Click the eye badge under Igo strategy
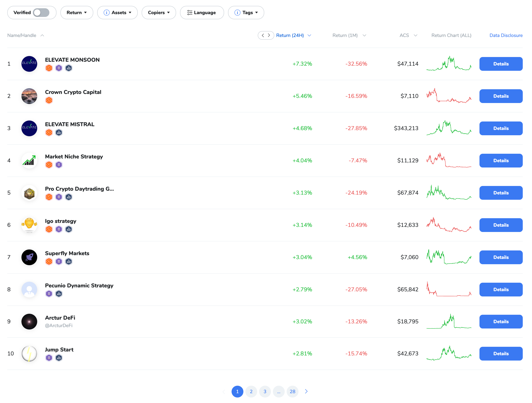 coord(49,229)
